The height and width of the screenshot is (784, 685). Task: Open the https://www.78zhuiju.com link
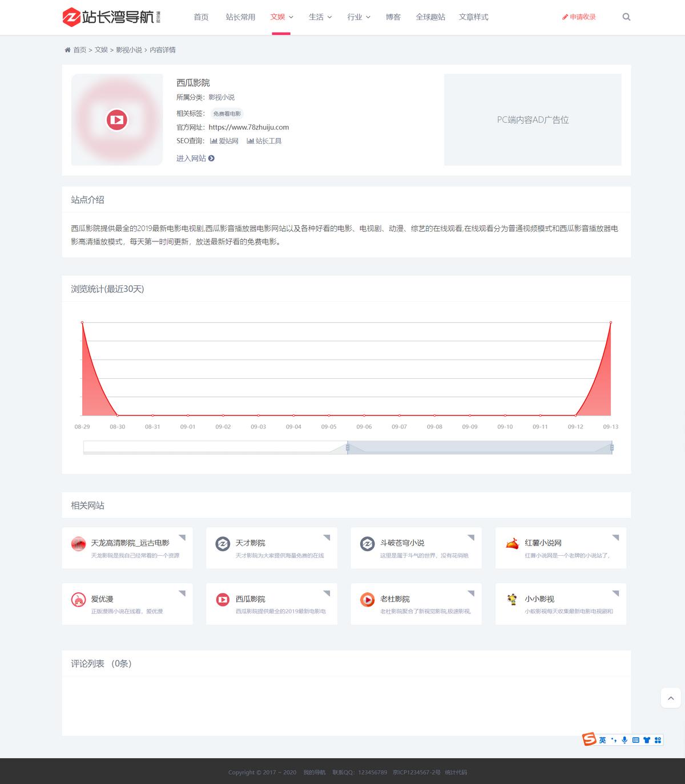click(249, 127)
